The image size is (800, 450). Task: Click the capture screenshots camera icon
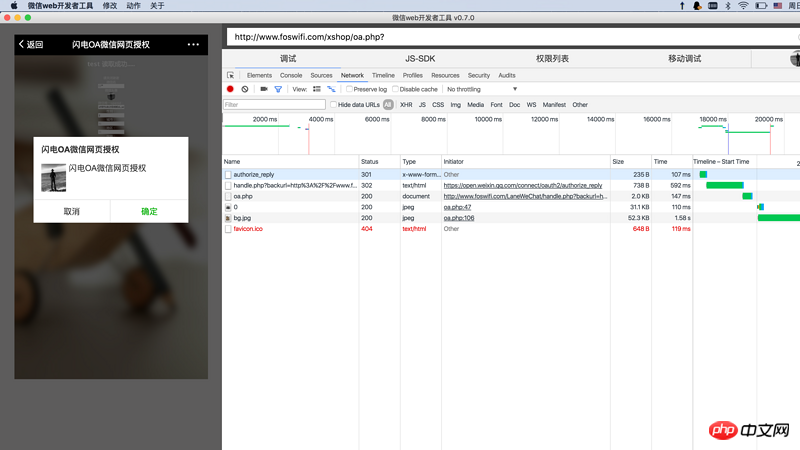point(264,89)
